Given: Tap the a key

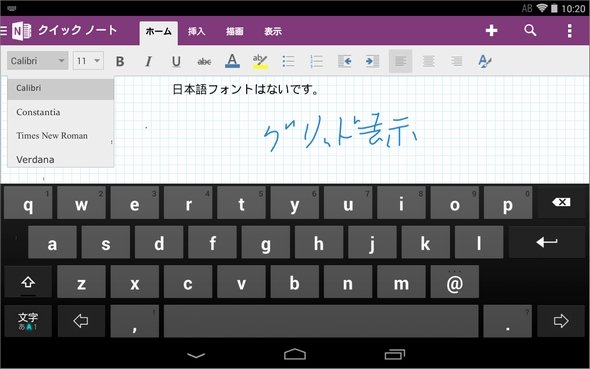Looking at the screenshot, I should tap(52, 243).
